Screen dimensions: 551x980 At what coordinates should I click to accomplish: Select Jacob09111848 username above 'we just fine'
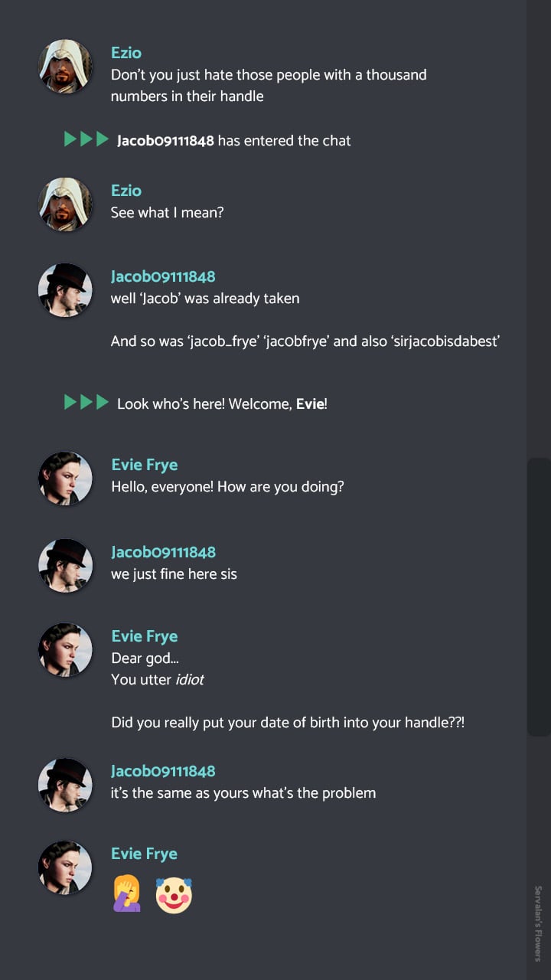coord(163,552)
